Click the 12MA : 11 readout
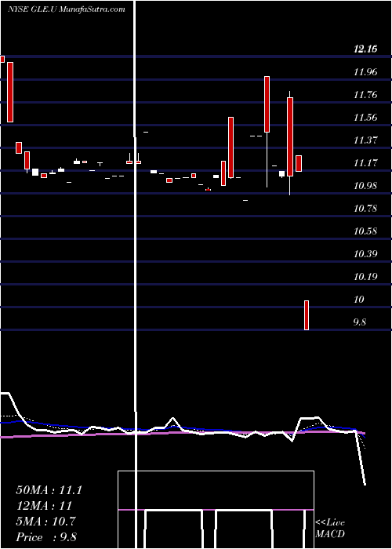 click(x=44, y=506)
